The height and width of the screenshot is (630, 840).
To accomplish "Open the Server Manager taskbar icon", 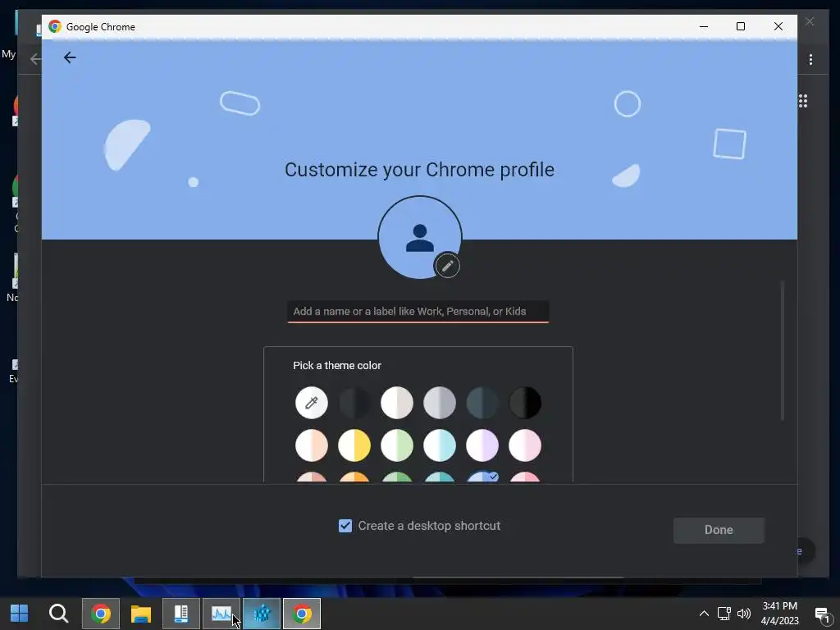I will [181, 614].
